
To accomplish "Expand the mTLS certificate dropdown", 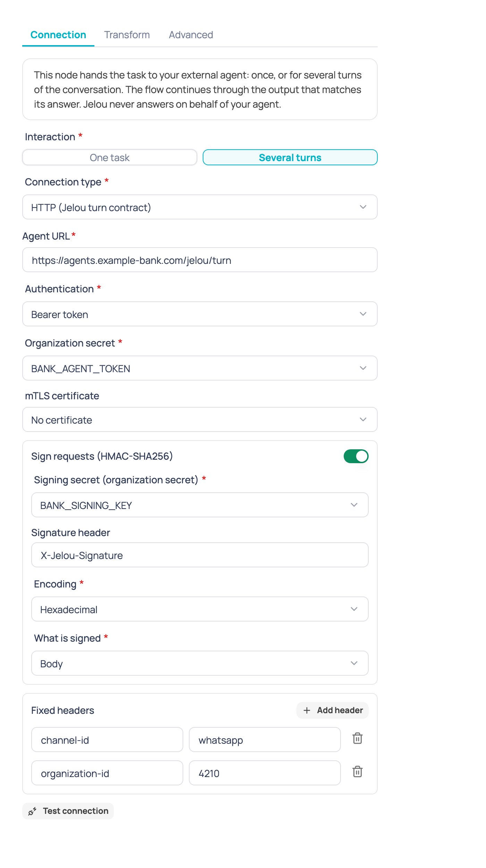I will pos(200,419).
